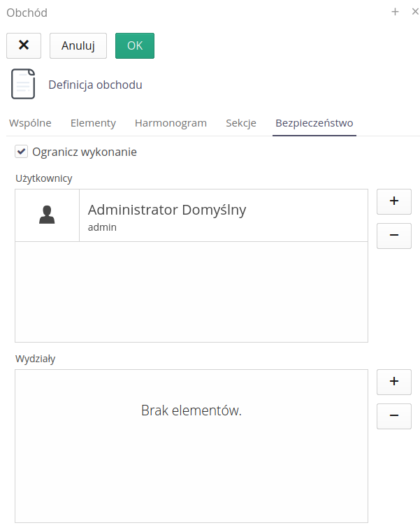Screen dimensions: 420x530
Task: Confirm with the green OK button
Action: click(135, 45)
